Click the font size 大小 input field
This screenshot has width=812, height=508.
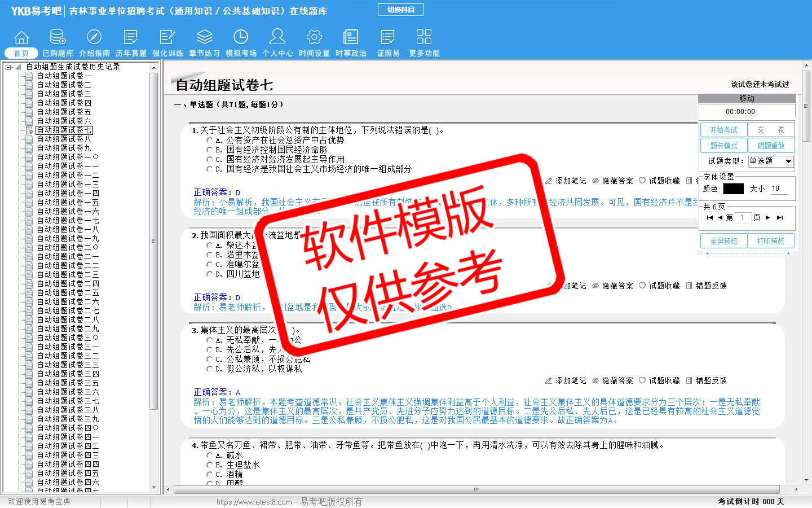coord(779,189)
